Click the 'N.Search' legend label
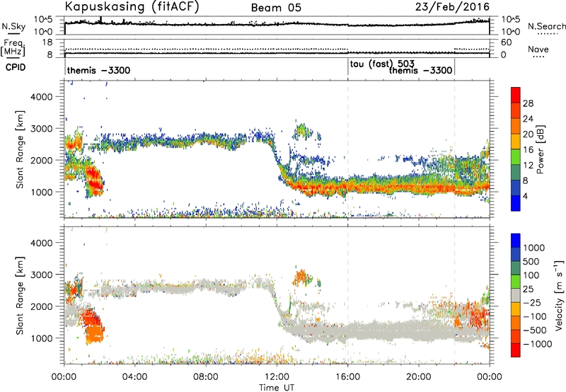This screenshot has height=392, width=566. 546,26
